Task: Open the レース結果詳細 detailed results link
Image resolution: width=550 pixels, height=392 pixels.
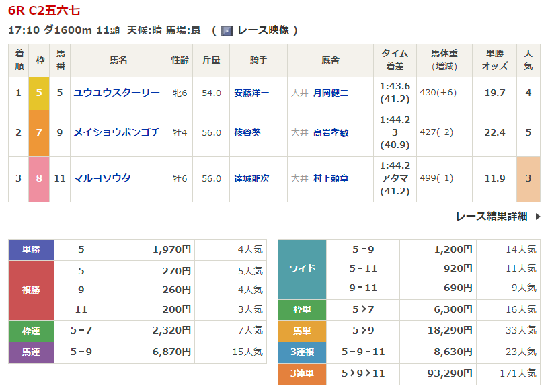Action: (x=491, y=217)
